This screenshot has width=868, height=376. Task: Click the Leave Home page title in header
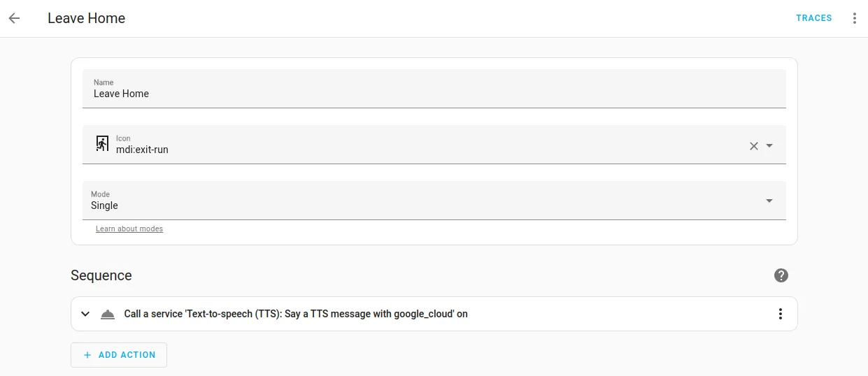point(86,18)
